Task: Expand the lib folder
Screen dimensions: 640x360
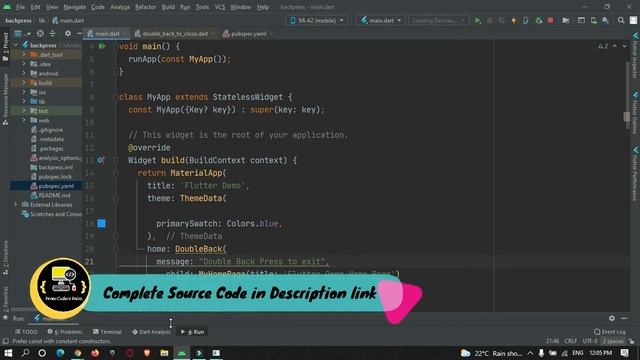Action: pyautogui.click(x=24, y=101)
